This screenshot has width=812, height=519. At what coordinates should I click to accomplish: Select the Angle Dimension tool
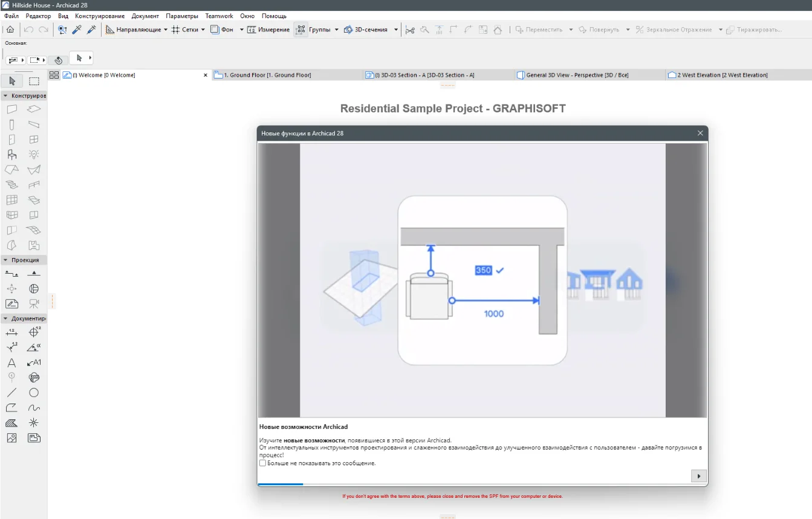[x=34, y=347]
